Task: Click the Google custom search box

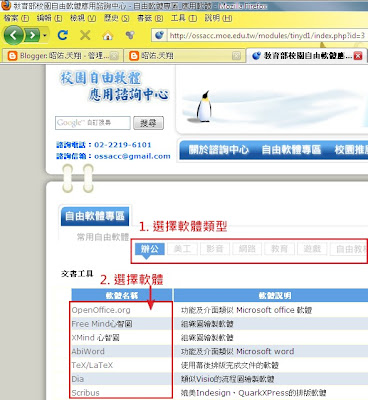Action: coord(93,123)
